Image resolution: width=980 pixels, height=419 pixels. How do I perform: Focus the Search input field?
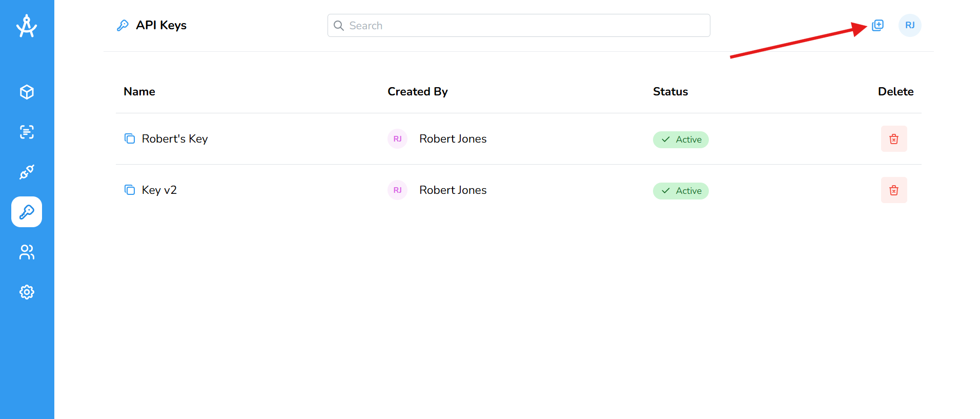coord(519,26)
